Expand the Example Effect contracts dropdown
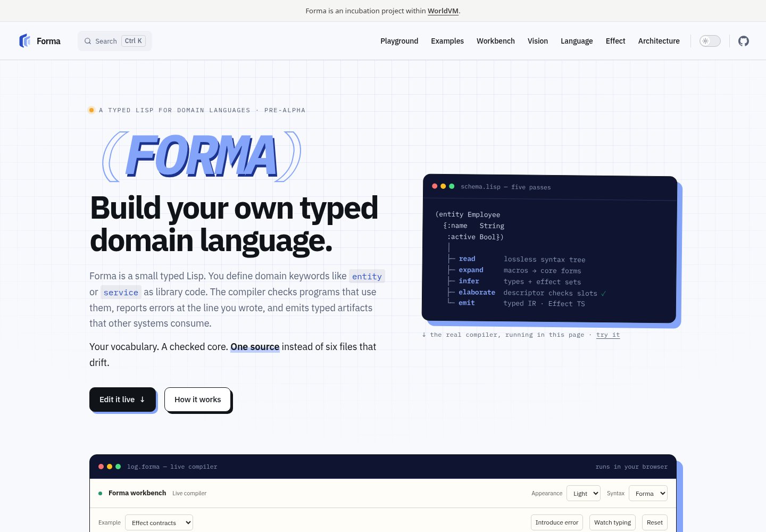This screenshot has height=532, width=766. (x=159, y=522)
